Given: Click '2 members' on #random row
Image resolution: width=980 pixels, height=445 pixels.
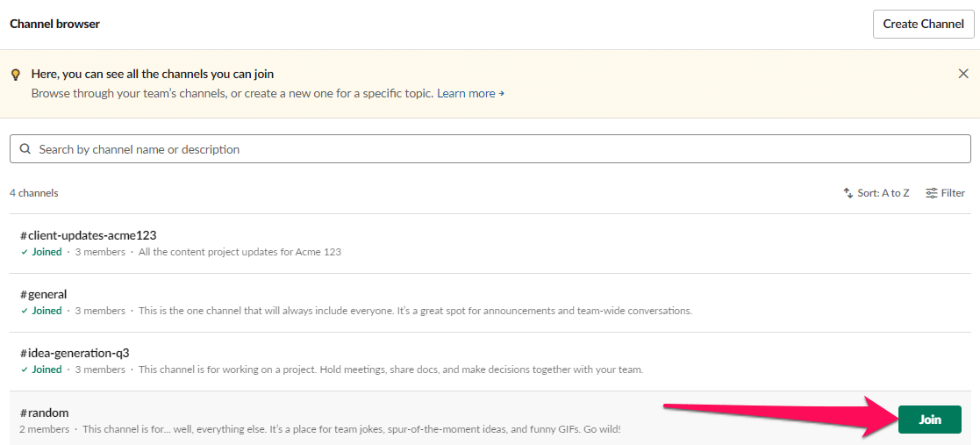Looking at the screenshot, I should [45, 429].
